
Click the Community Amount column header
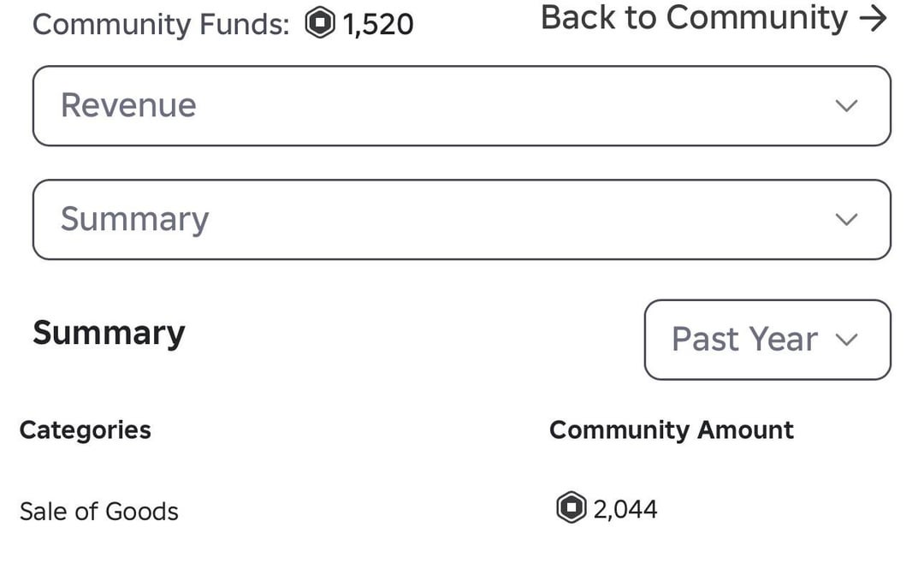pyautogui.click(x=672, y=430)
